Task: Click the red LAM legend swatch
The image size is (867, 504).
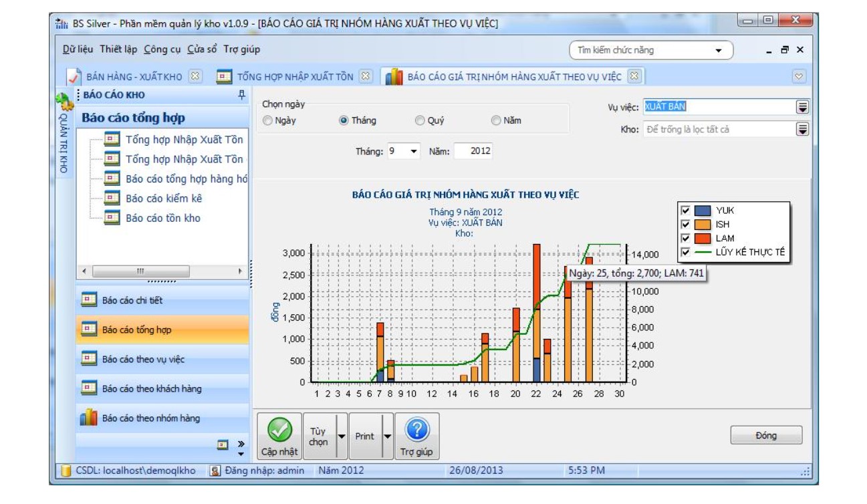Action: click(x=703, y=238)
